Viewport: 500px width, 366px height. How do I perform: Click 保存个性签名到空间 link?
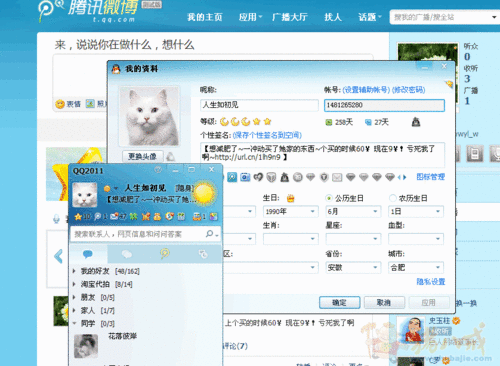(x=267, y=135)
